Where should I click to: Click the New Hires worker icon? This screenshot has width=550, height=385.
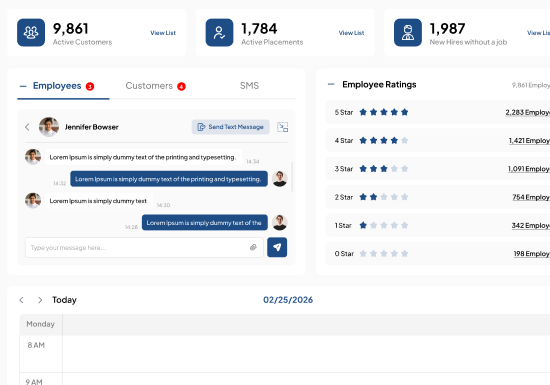pyautogui.click(x=408, y=33)
